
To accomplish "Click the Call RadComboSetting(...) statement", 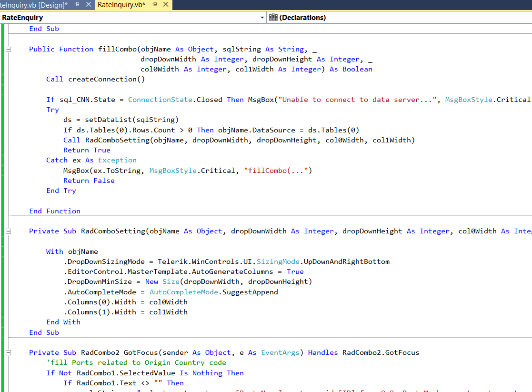I will (239, 140).
